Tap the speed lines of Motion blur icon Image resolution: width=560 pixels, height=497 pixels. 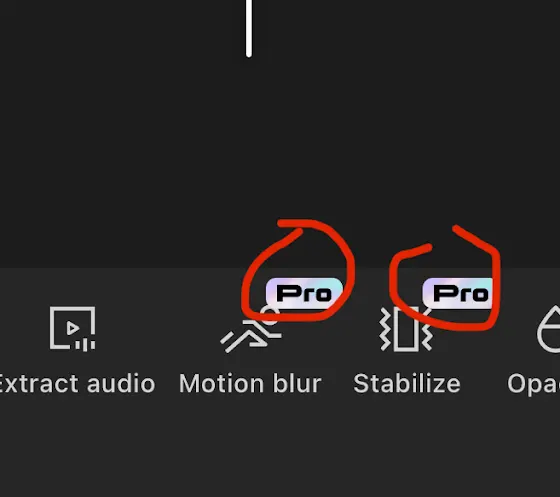coord(231,342)
